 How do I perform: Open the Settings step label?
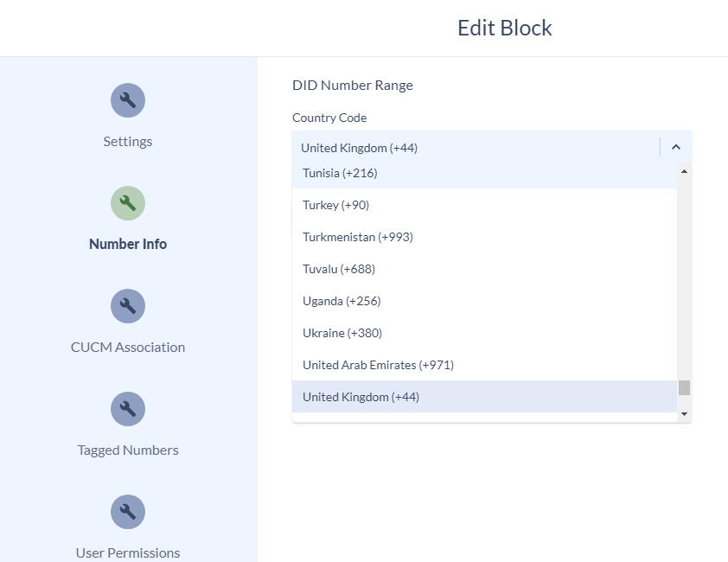coord(128,141)
